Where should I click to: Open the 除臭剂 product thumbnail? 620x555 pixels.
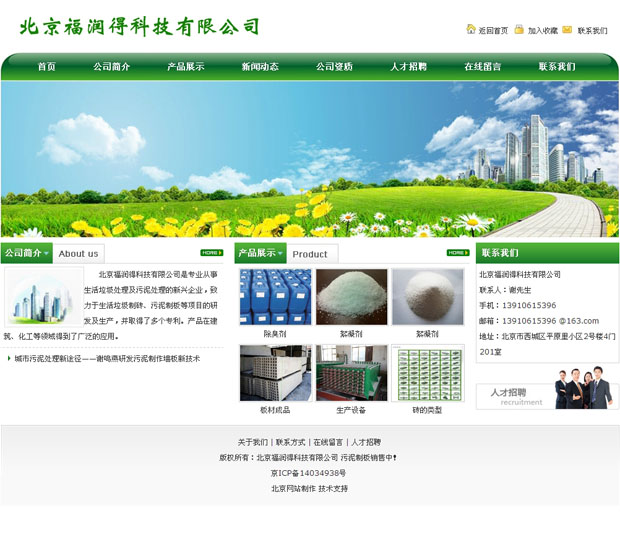tap(275, 296)
